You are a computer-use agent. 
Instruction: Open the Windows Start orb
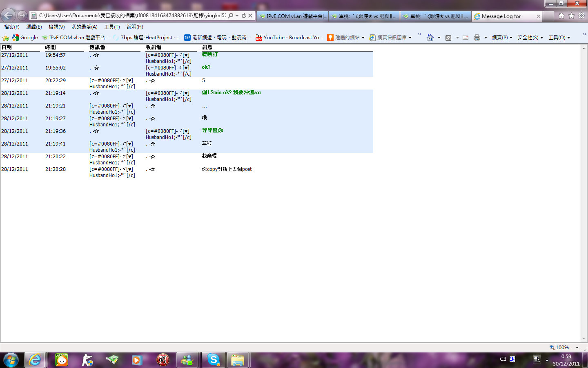point(11,360)
